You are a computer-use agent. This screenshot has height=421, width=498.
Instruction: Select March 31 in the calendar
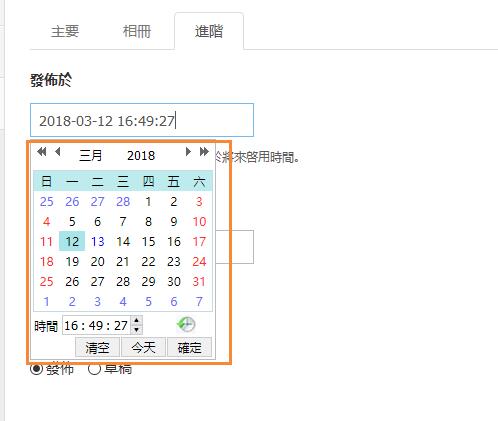(199, 282)
